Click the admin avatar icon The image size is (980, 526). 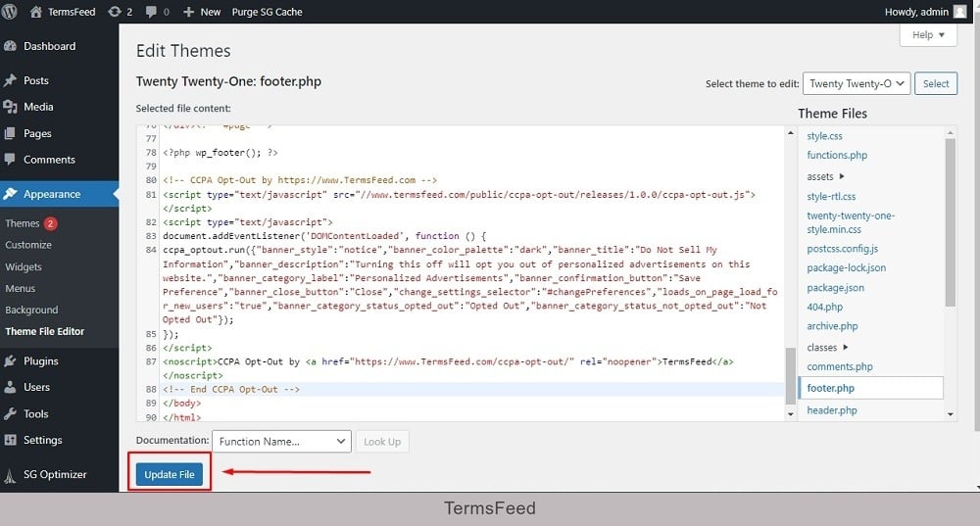[959, 11]
